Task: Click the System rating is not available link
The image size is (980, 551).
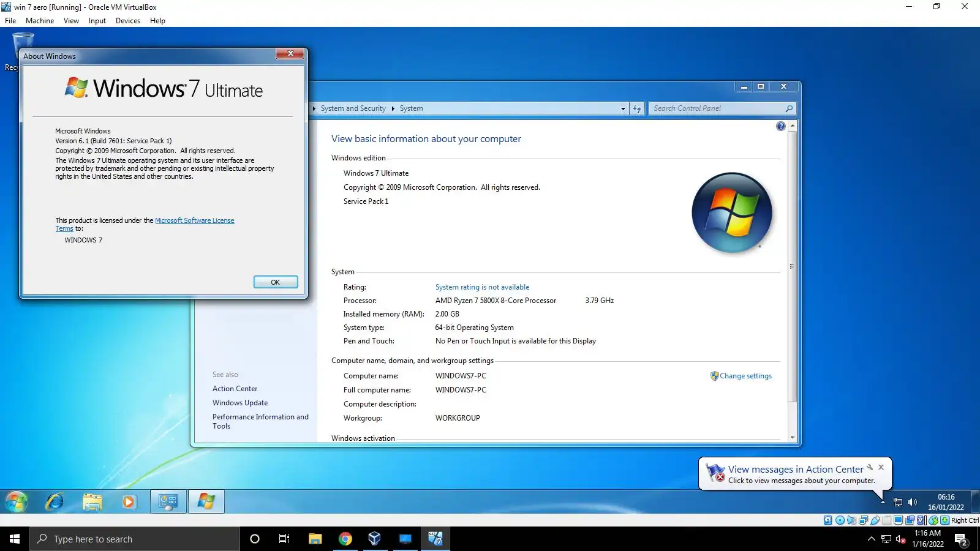Action: pos(482,287)
